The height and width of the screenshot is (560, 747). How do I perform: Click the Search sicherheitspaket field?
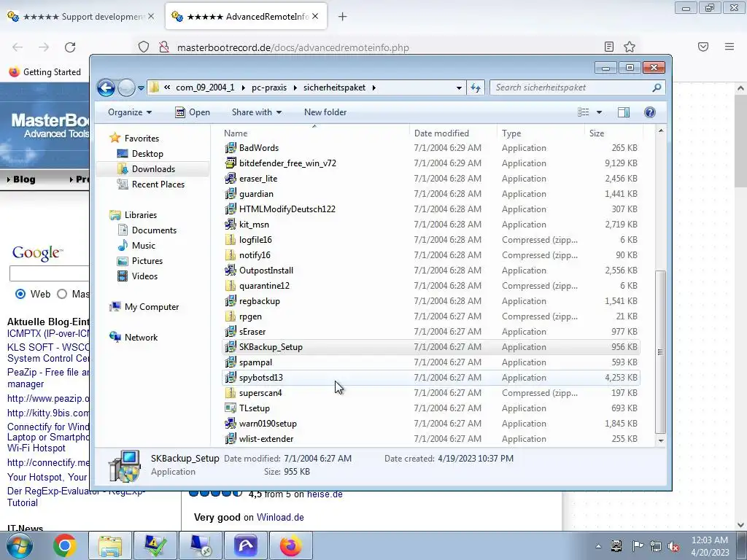[572, 87]
